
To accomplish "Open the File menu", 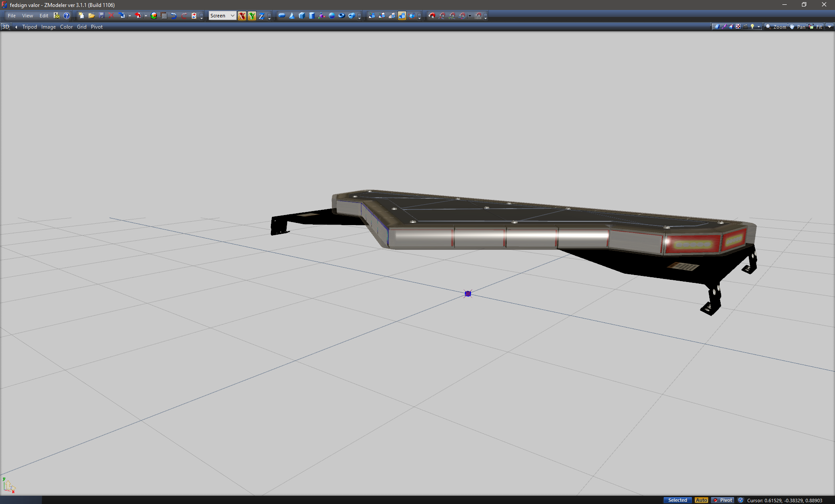I will tap(12, 16).
